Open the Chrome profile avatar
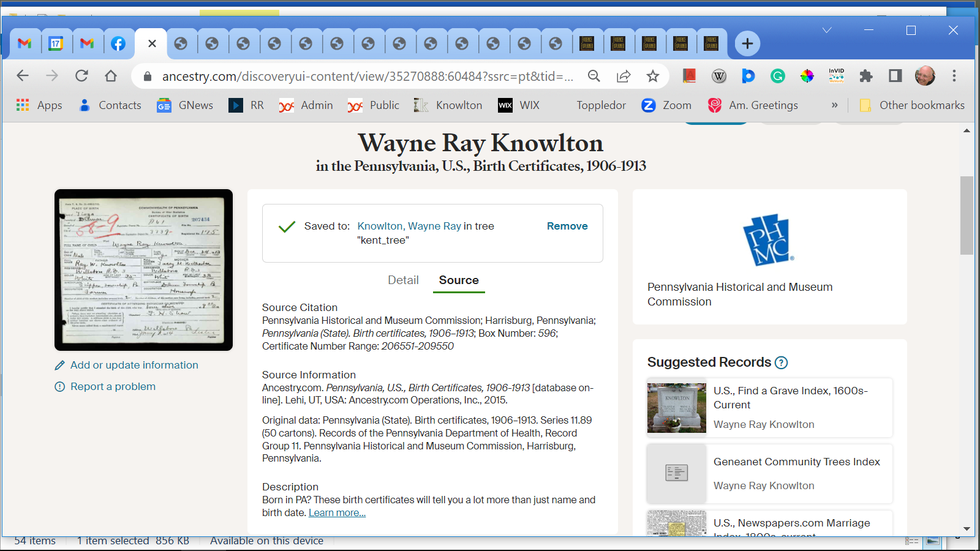Viewport: 980px width, 551px height. tap(925, 76)
